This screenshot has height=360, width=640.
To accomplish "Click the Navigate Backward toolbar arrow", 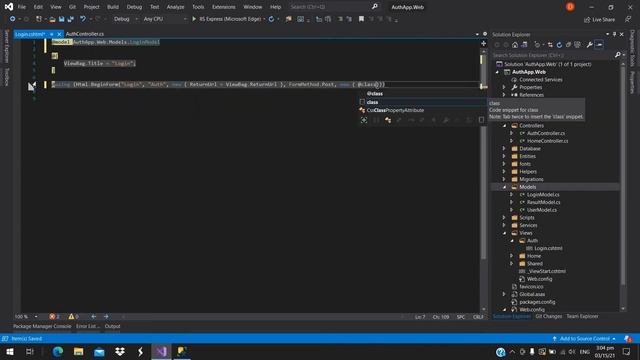I will point(13,19).
